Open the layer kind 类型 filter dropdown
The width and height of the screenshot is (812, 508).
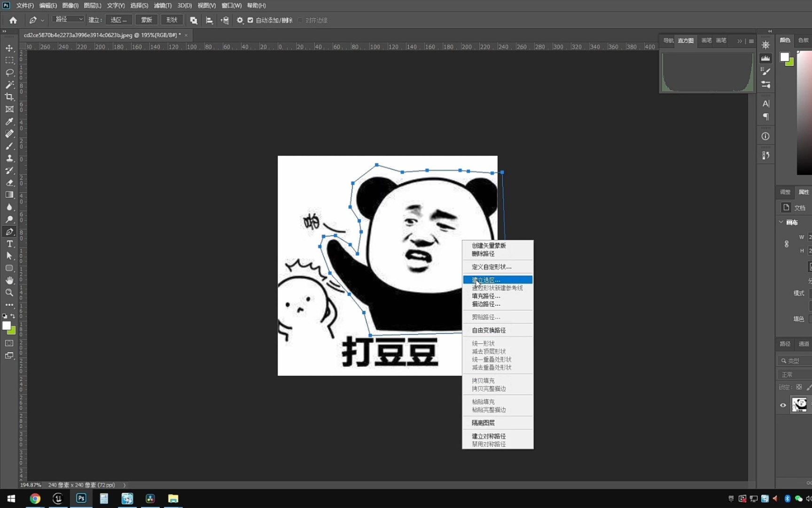[794, 361]
